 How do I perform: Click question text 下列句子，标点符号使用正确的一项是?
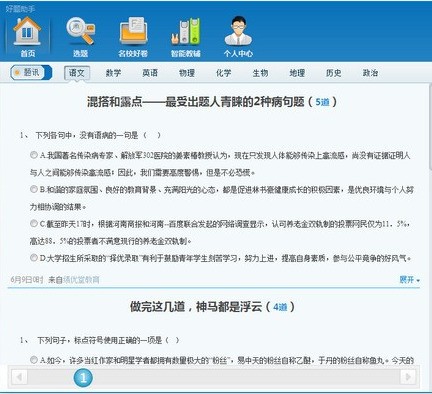point(100,340)
